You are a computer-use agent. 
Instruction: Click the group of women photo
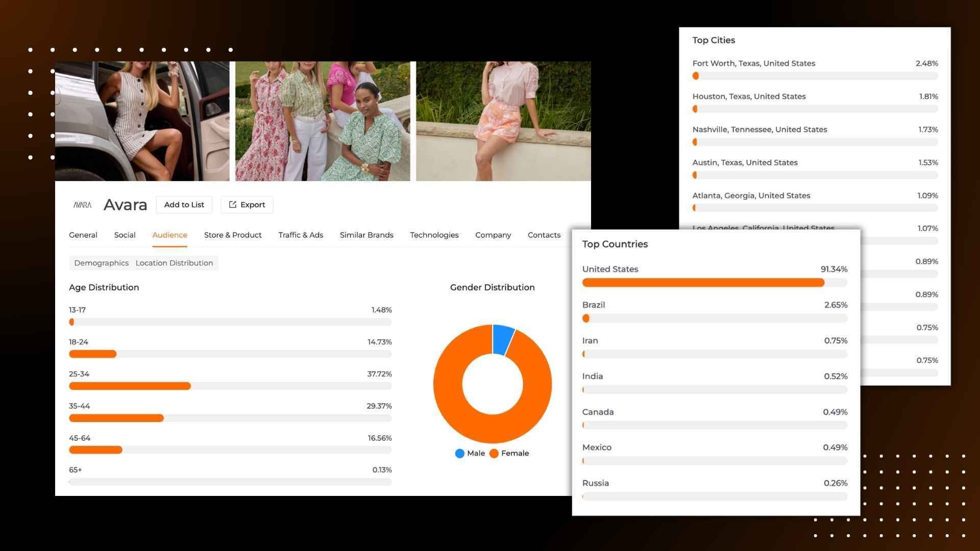coord(323,121)
